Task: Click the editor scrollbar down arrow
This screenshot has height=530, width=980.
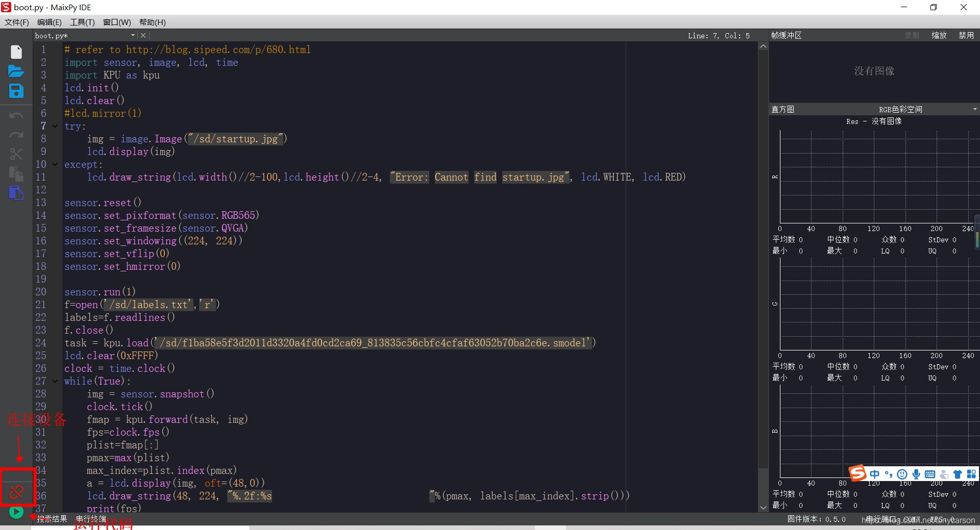Action: click(763, 508)
